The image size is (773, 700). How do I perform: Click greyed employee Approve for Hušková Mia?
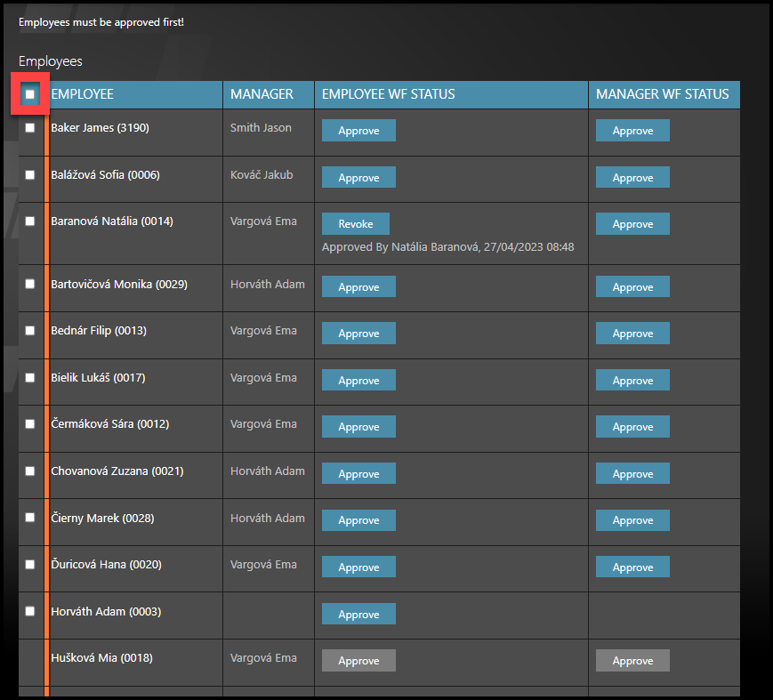point(358,661)
